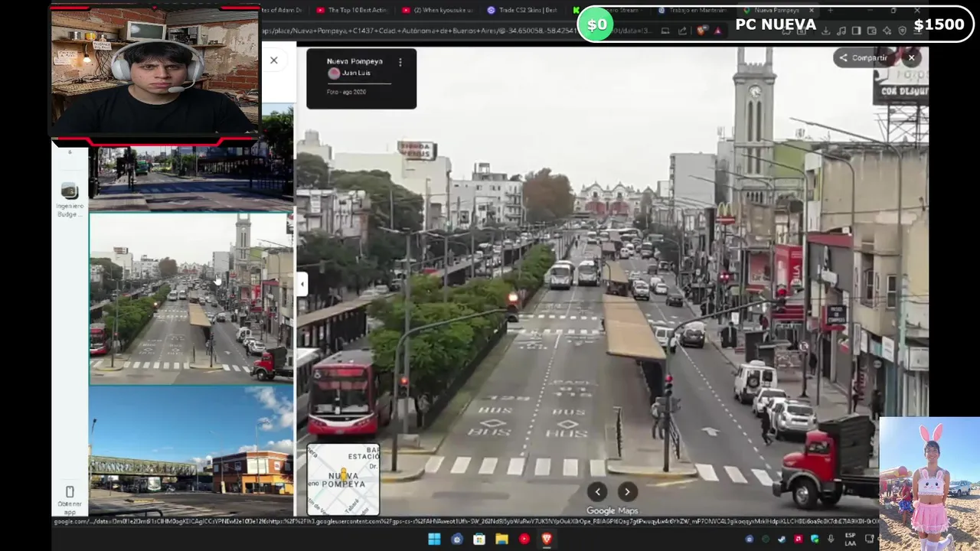This screenshot has width=980, height=551.
Task: Open the Microsoft Store taskbar icon
Action: pos(479,539)
